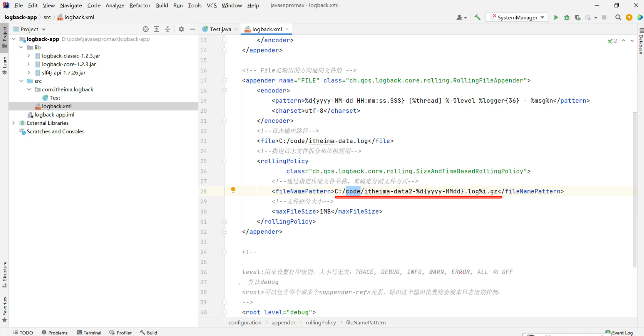Click the yellow intention lightbulb on line 28
644x336 pixels.
pyautogui.click(x=233, y=190)
